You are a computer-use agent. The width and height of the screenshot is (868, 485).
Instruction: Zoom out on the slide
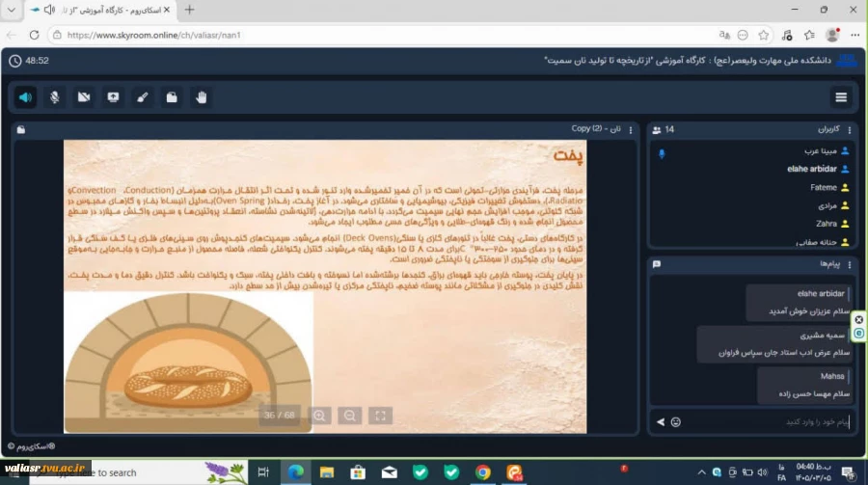click(x=349, y=416)
